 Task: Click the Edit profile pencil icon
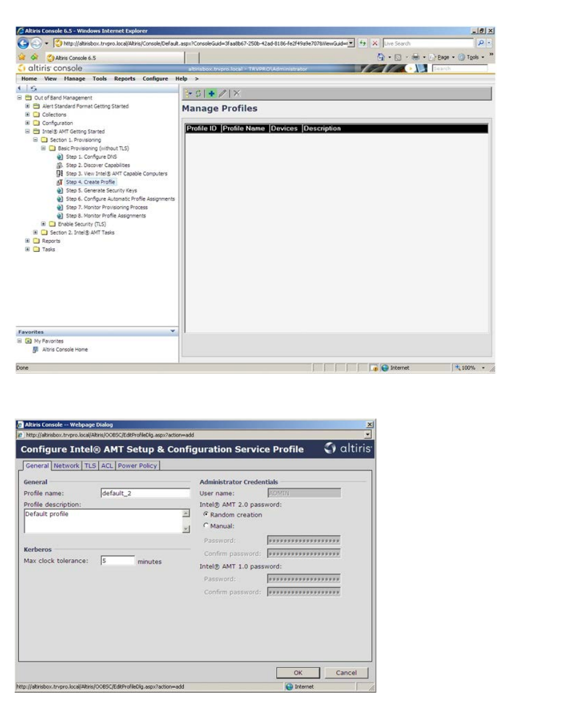(223, 93)
